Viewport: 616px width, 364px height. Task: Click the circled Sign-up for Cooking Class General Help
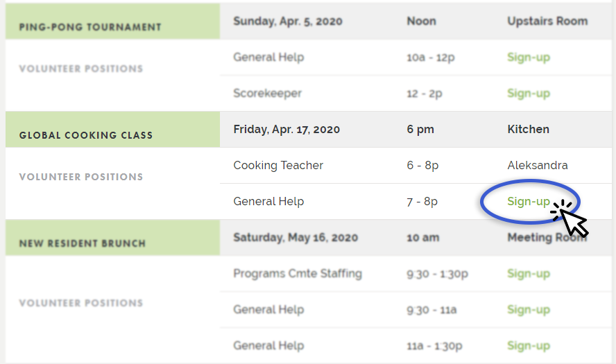click(529, 202)
